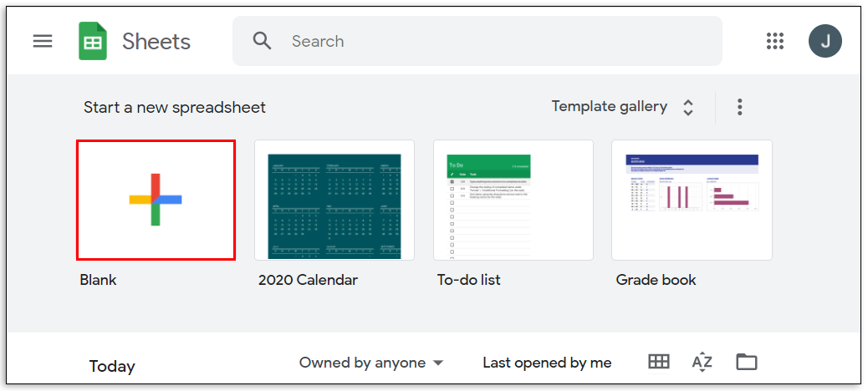Image resolution: width=868 pixels, height=391 pixels.
Task: Open the file picker folder icon
Action: (x=746, y=362)
